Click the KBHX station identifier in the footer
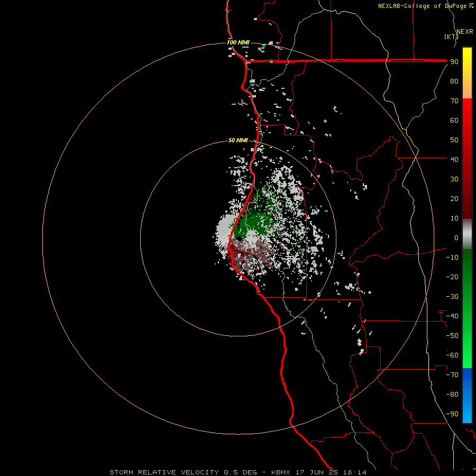476x476 pixels. pyautogui.click(x=281, y=472)
